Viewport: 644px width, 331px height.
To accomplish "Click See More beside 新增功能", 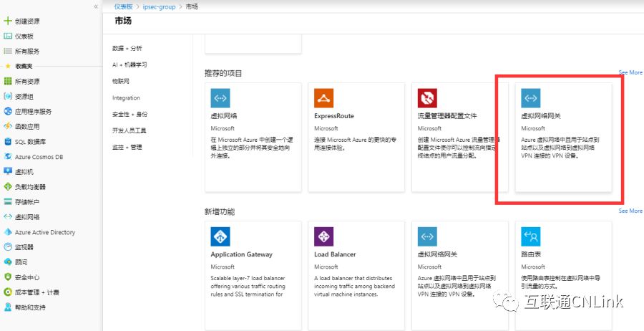I will coord(630,211).
